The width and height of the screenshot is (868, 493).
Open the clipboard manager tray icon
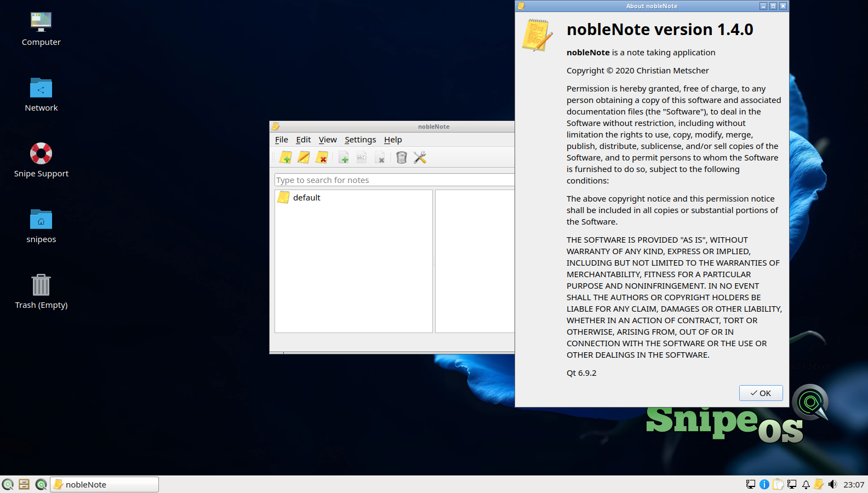coord(778,484)
